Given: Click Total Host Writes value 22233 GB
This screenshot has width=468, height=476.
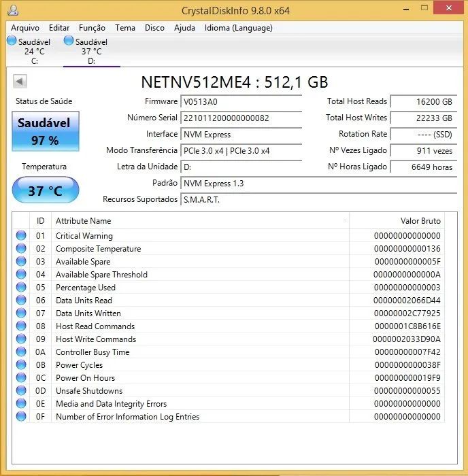Looking at the screenshot, I should point(423,118).
